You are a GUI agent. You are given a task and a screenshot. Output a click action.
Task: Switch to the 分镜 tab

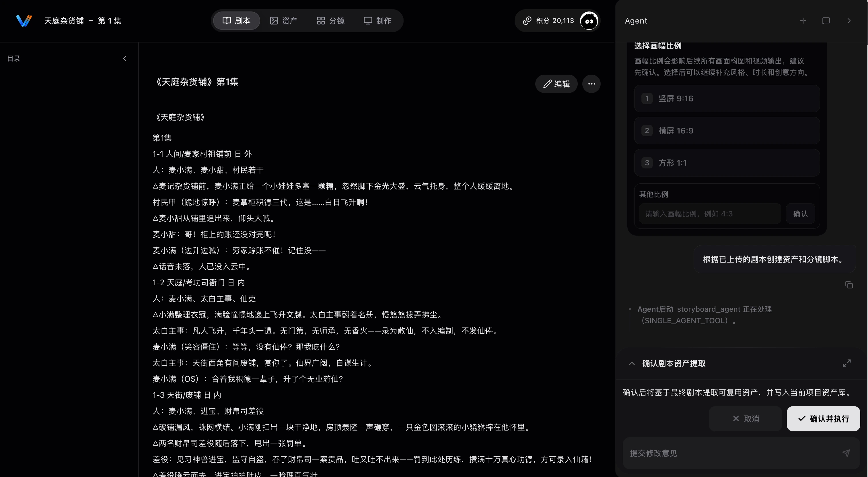pyautogui.click(x=330, y=21)
